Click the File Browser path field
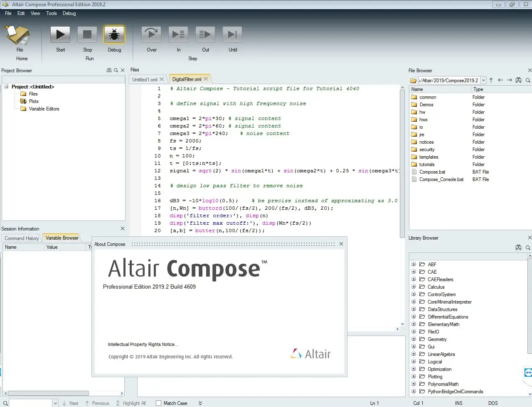532x407 pixels. (449, 81)
